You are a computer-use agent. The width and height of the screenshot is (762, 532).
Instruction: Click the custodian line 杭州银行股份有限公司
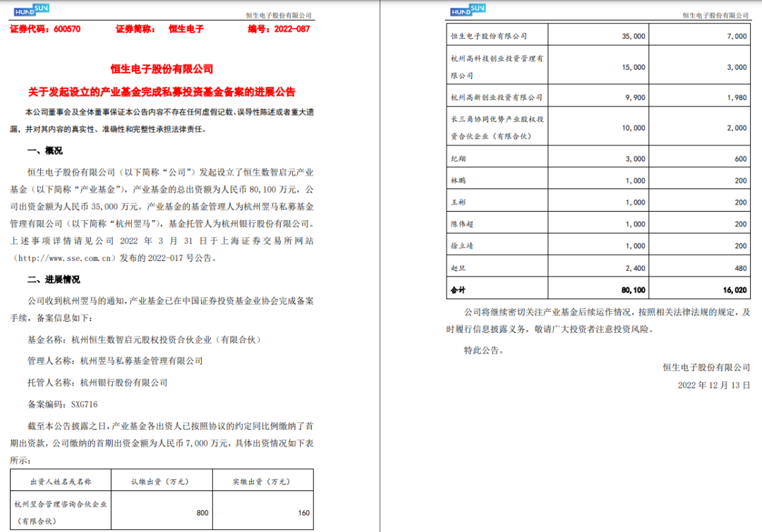pos(97,383)
